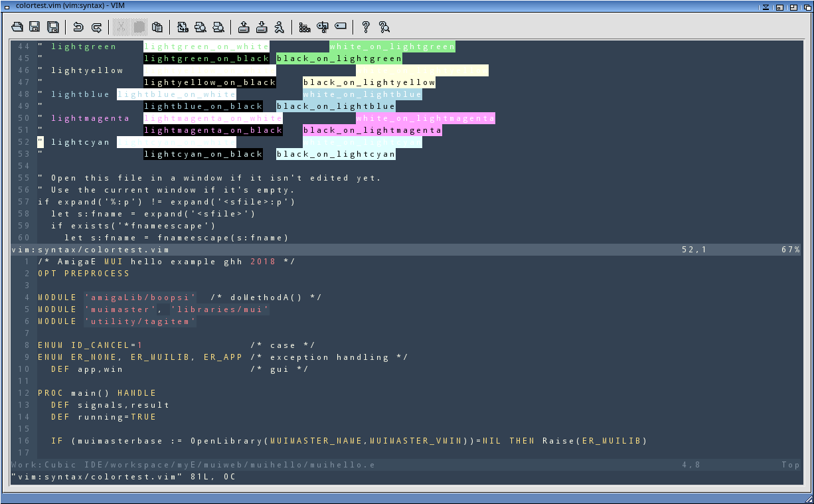Image resolution: width=814 pixels, height=504 pixels.
Task: Run Make from the toolbar
Action: 305,27
